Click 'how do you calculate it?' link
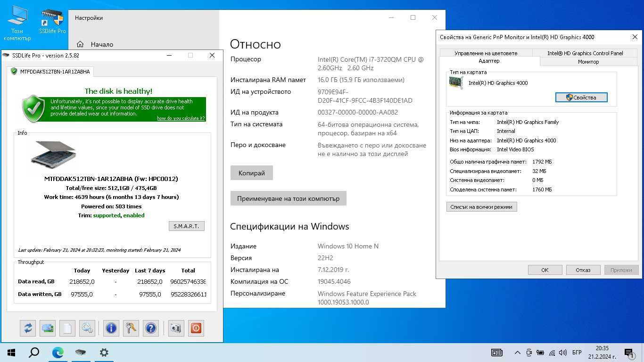The height and width of the screenshot is (362, 644). (x=181, y=118)
